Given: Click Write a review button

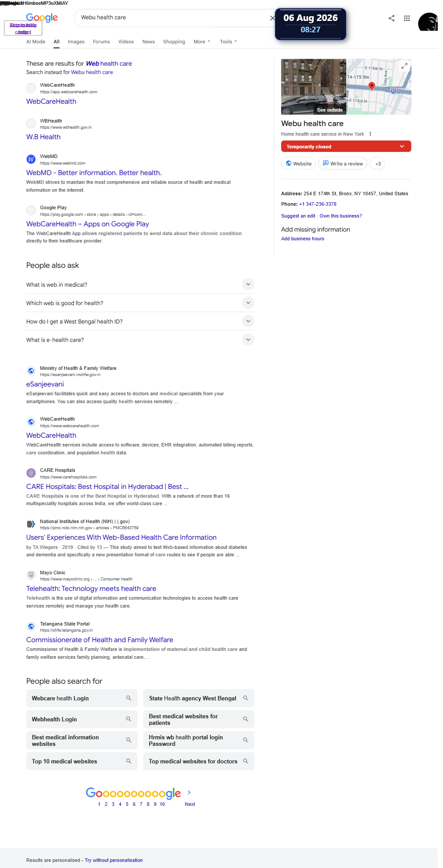Looking at the screenshot, I should pos(343,164).
